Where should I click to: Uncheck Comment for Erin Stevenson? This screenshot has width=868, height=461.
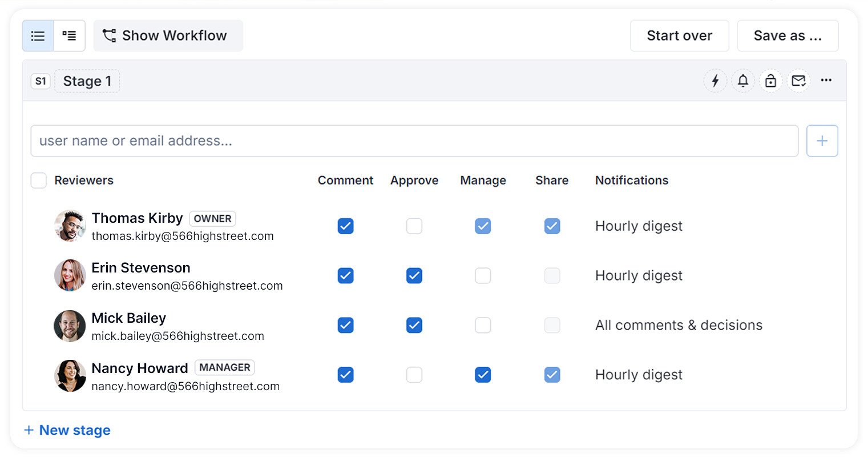pyautogui.click(x=345, y=276)
